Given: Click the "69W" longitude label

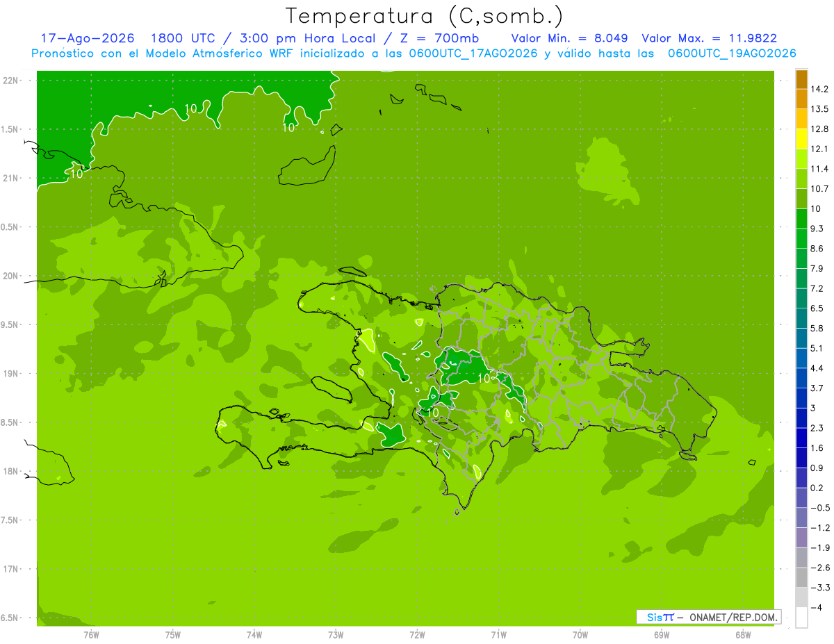Looking at the screenshot, I should [662, 634].
